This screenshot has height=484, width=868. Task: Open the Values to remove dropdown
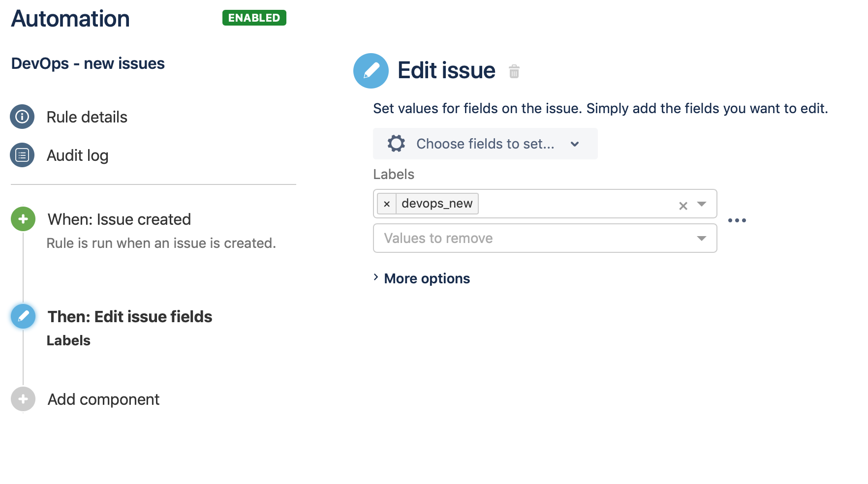(545, 238)
